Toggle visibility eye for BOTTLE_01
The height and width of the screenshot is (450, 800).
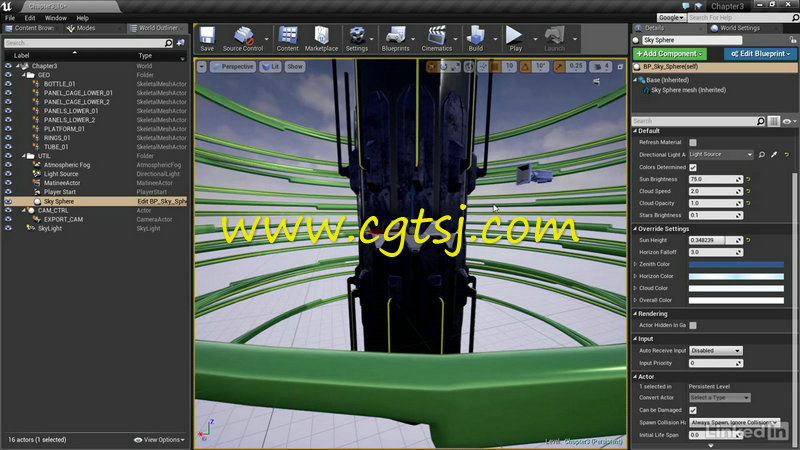(8, 84)
